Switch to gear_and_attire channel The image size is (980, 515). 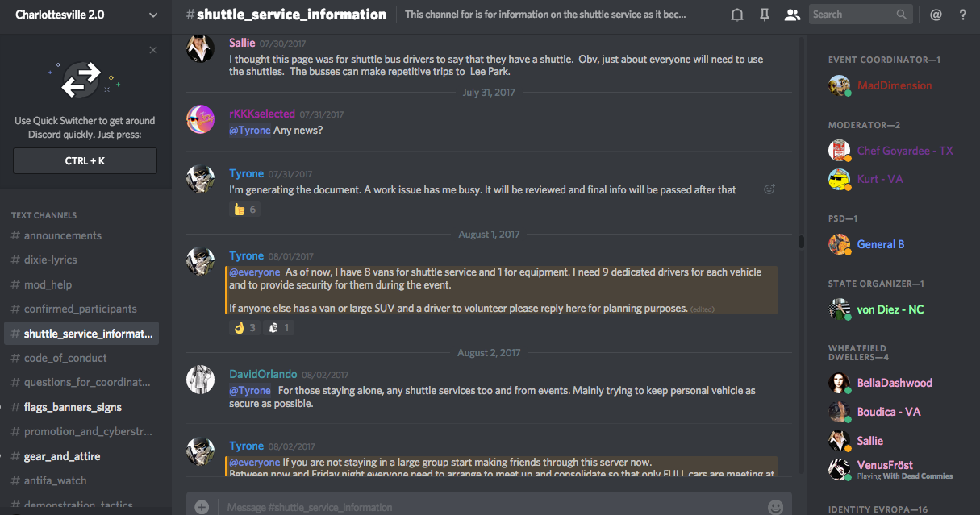62,456
